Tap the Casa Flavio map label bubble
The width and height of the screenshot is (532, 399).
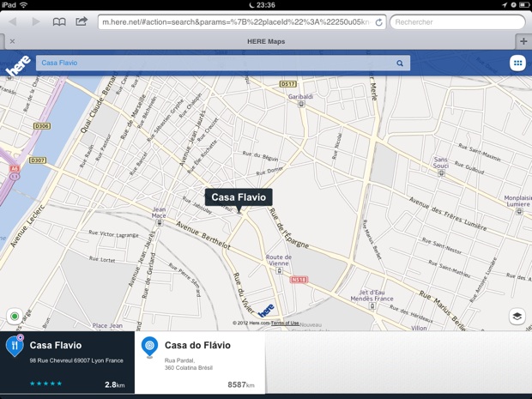pos(239,197)
